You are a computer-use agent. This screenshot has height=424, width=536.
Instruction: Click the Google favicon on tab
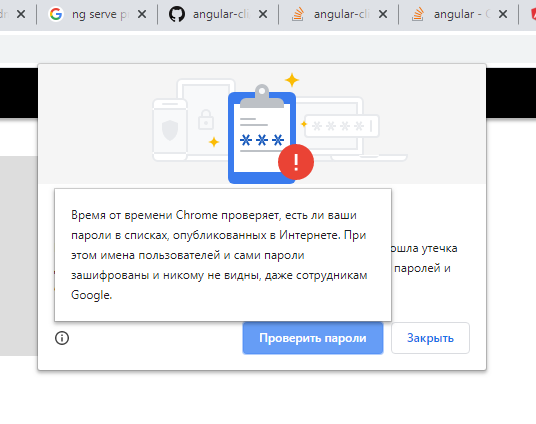click(x=56, y=14)
